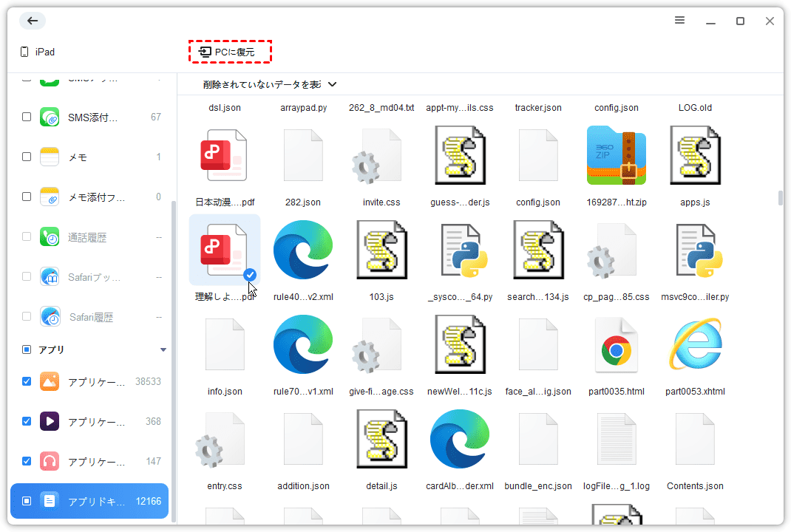Check the SMS attachment checkbox

(x=27, y=117)
